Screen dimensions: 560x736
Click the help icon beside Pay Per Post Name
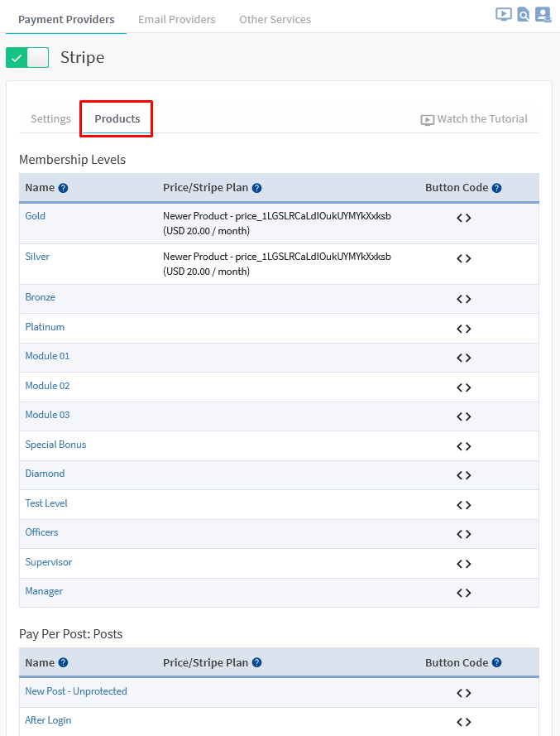coord(64,663)
